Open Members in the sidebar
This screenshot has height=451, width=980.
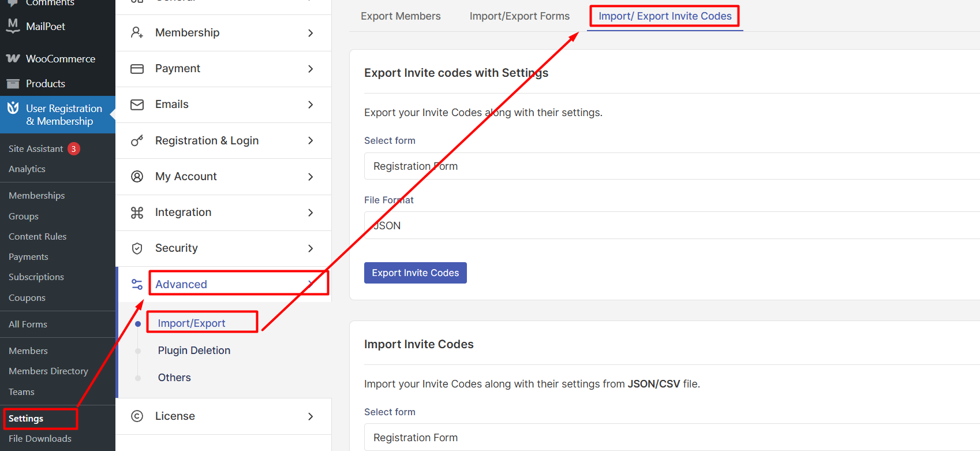pyautogui.click(x=28, y=351)
